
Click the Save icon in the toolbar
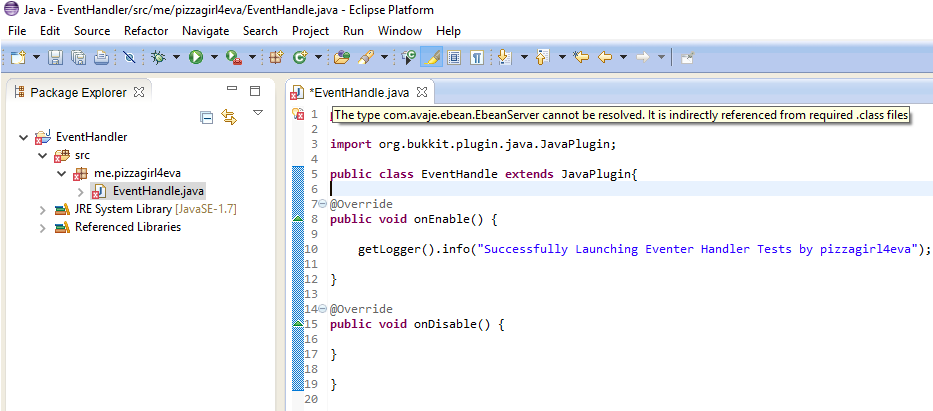point(55,58)
